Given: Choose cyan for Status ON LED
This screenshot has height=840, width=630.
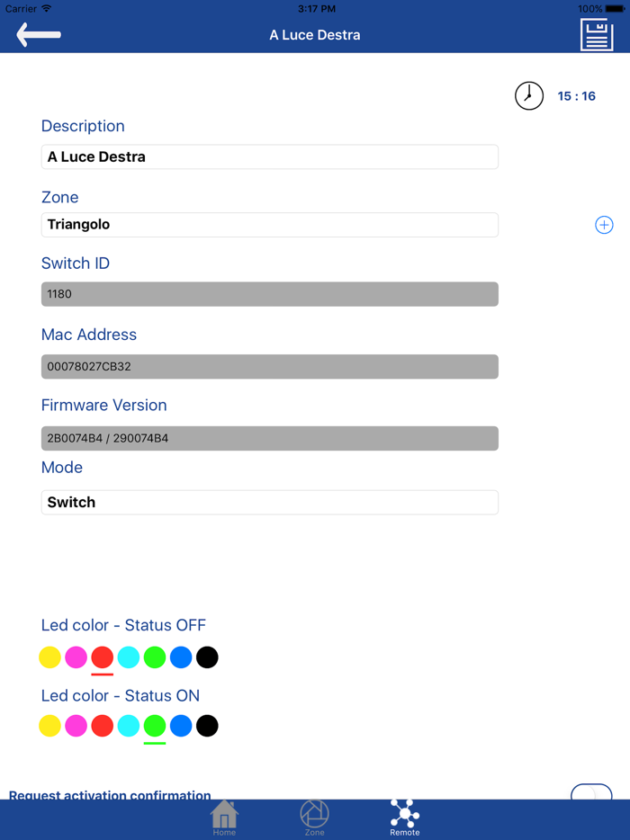Looking at the screenshot, I should [129, 726].
